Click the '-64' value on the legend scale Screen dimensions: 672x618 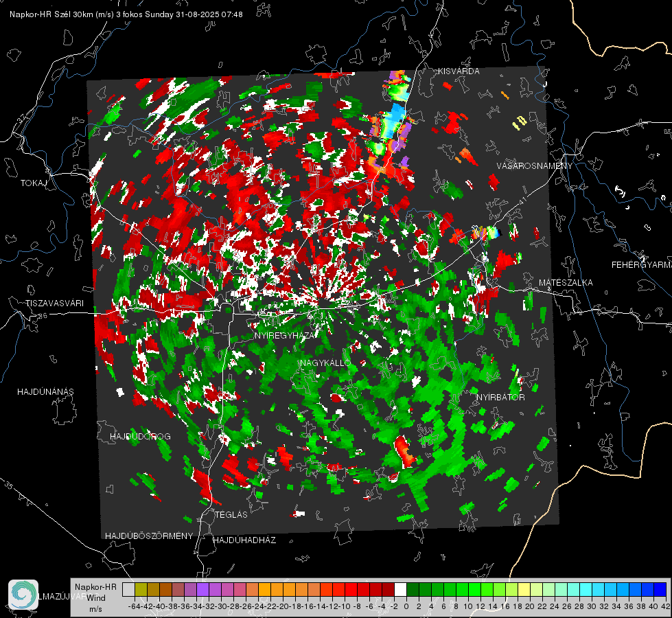pos(135,606)
